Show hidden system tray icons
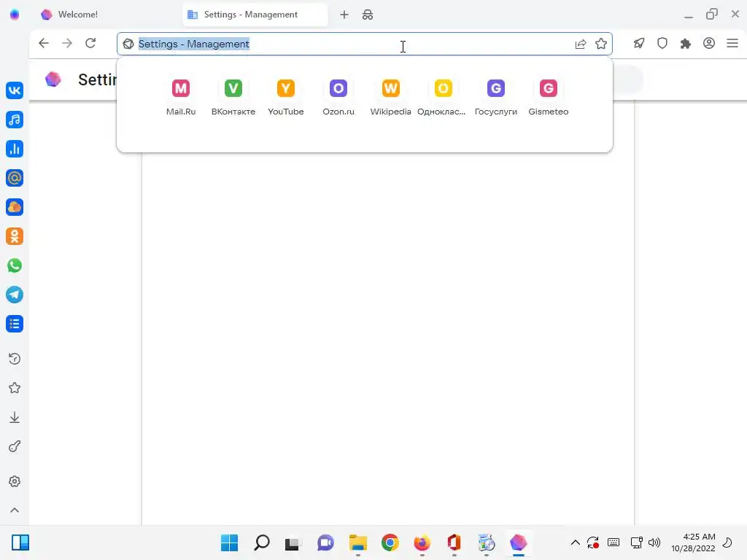The image size is (747, 560). point(576,542)
